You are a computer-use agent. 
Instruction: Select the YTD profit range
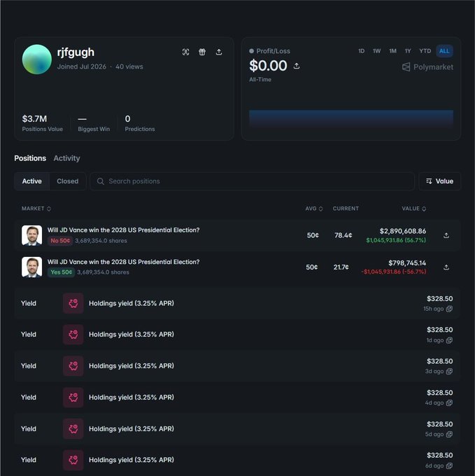[x=425, y=51]
